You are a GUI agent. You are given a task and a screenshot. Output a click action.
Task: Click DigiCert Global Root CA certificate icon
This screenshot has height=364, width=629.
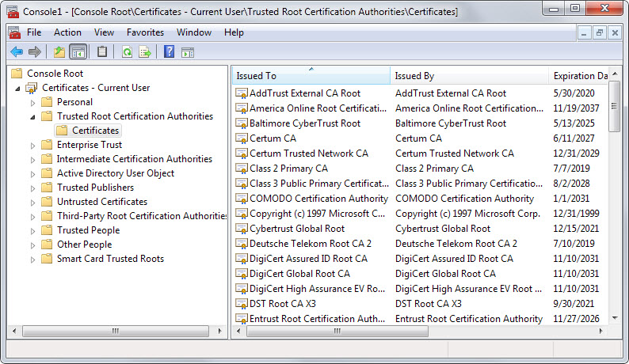click(242, 274)
